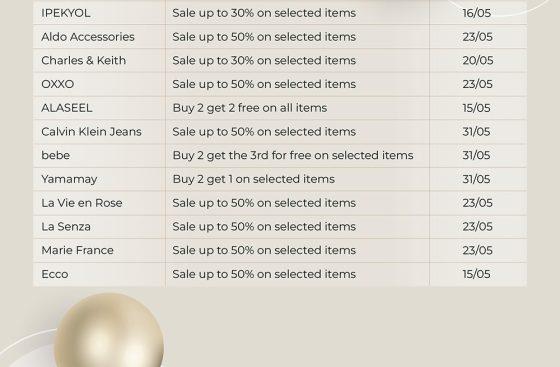Click the IPEKYOL brand name
The image size is (560, 367).
[66, 13]
